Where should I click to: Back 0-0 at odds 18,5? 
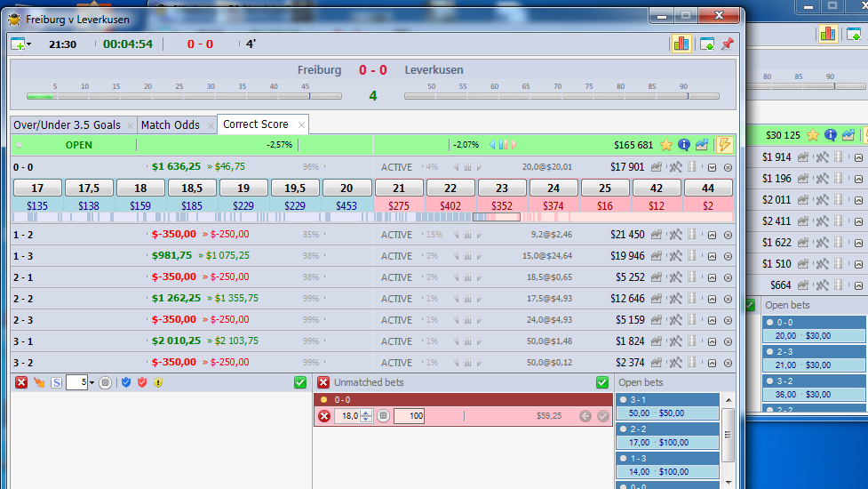click(x=192, y=188)
